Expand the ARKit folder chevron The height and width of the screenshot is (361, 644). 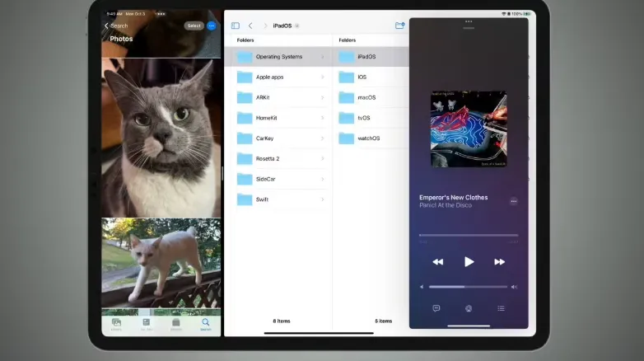322,97
